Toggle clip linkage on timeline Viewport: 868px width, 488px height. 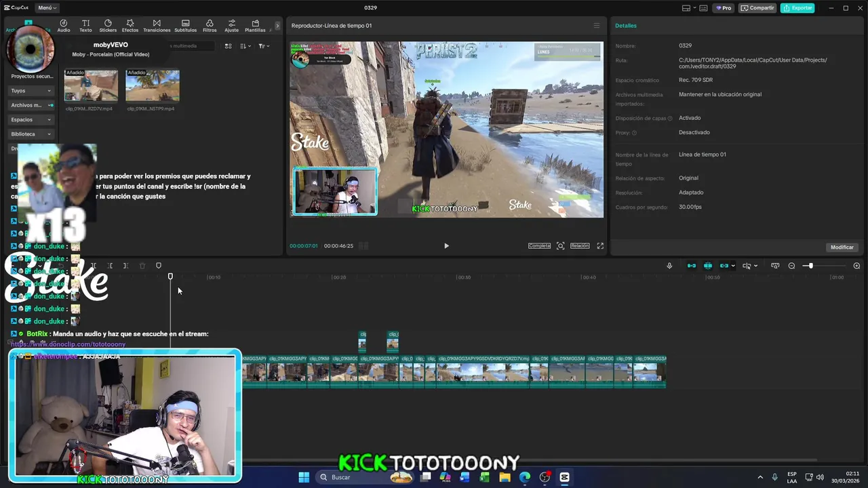(x=724, y=266)
